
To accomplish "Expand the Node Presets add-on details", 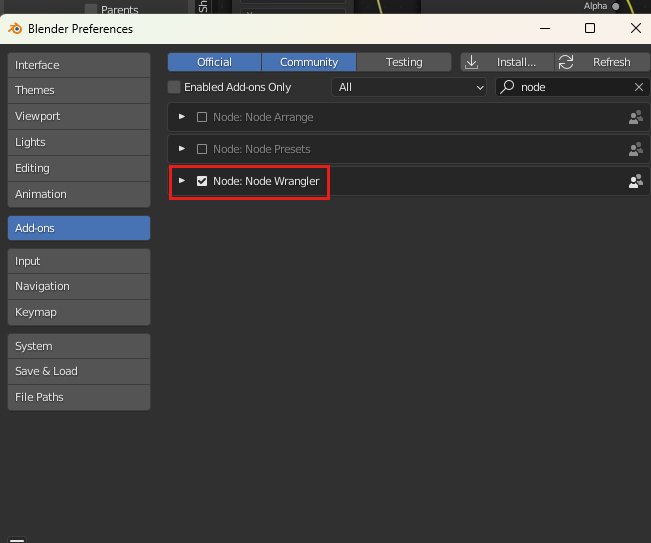I will (181, 149).
